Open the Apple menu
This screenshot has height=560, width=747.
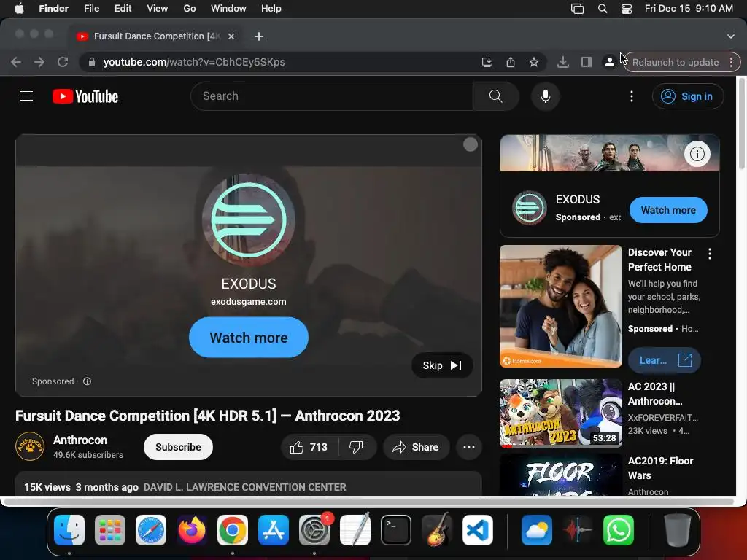[19, 9]
